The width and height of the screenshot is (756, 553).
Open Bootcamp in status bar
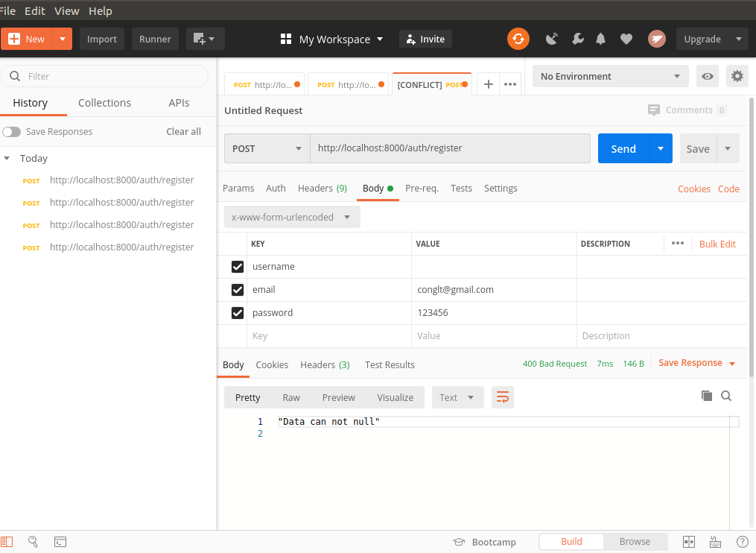point(485,542)
